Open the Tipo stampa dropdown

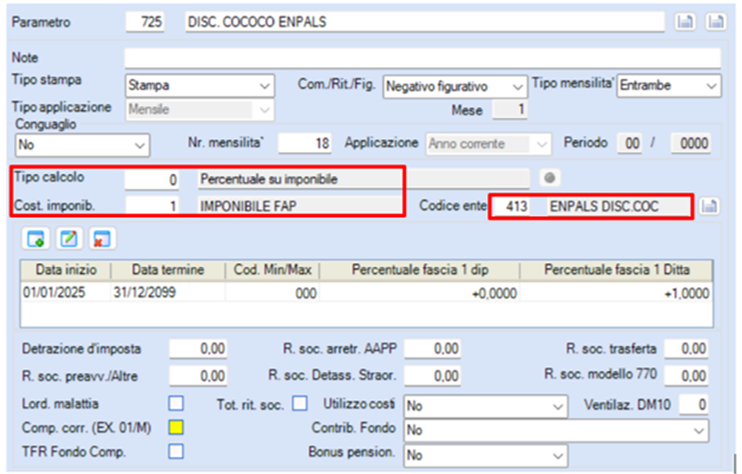point(200,86)
